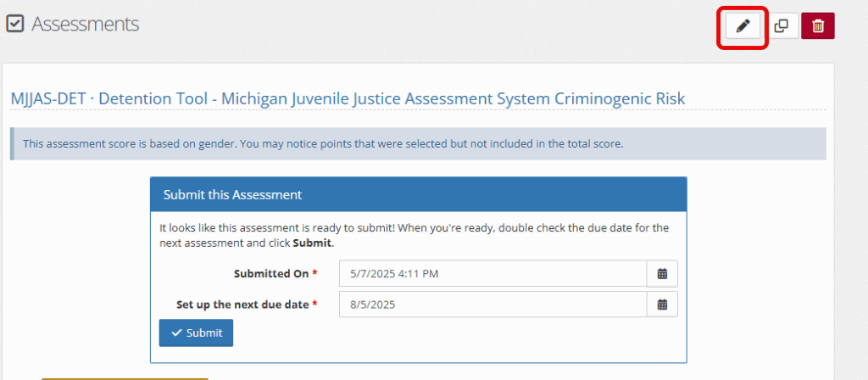The width and height of the screenshot is (868, 380).
Task: Focus the next due date field
Action: (492, 305)
